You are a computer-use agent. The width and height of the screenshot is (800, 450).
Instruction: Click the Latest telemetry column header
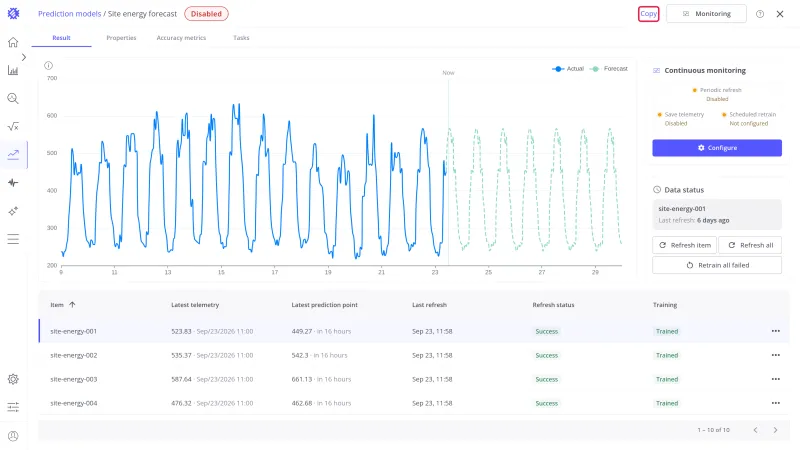point(195,305)
